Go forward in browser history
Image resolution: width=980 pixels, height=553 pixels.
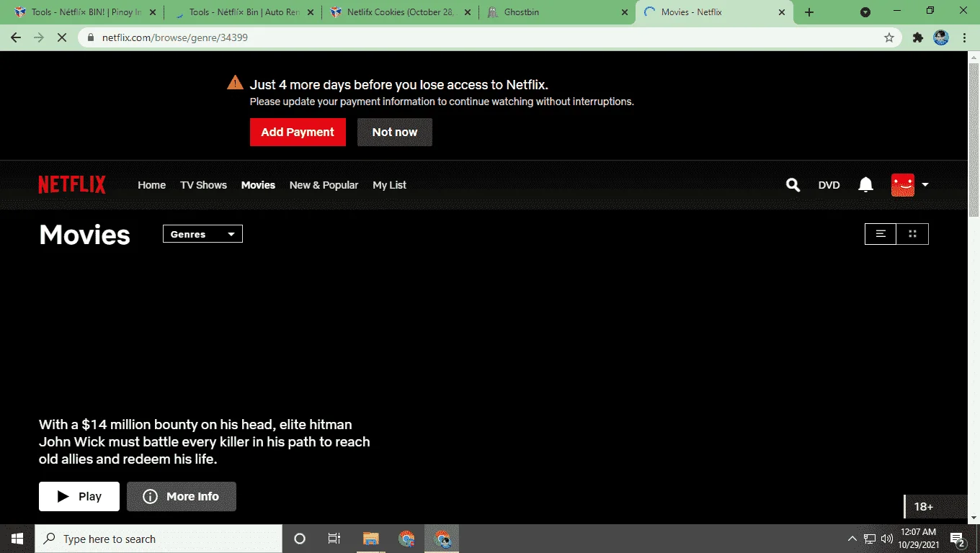tap(39, 37)
